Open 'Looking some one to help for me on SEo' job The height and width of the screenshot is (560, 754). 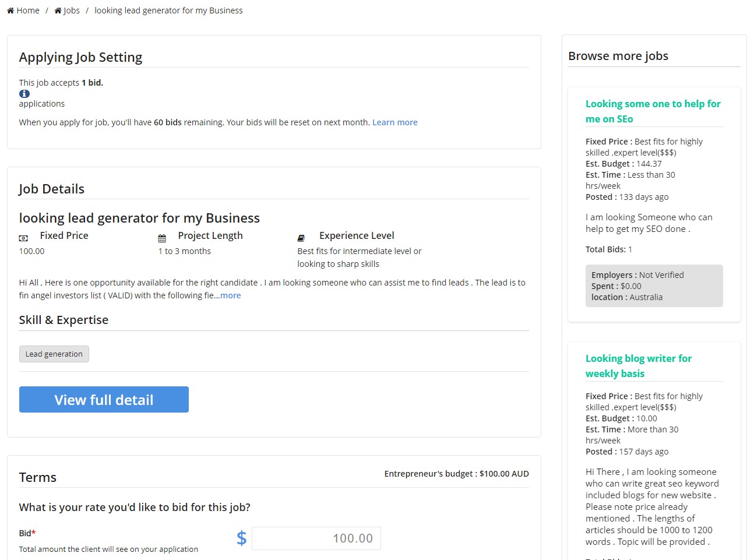tap(653, 111)
